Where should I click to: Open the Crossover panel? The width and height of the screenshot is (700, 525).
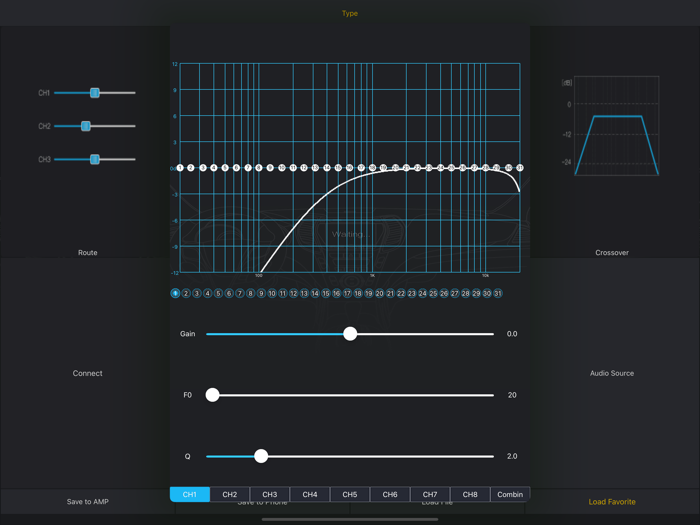pyautogui.click(x=612, y=253)
